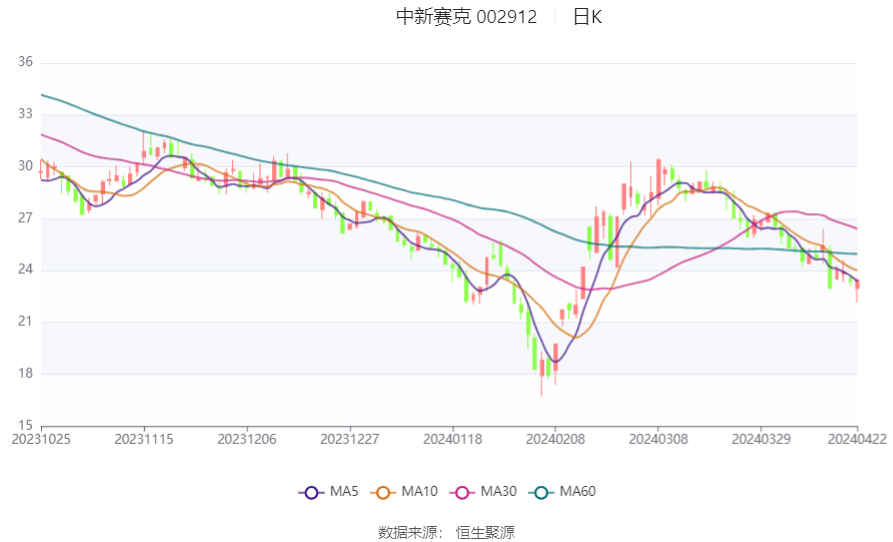Select the 20240208 date axis label
This screenshot has width=893, height=542.
point(554,438)
